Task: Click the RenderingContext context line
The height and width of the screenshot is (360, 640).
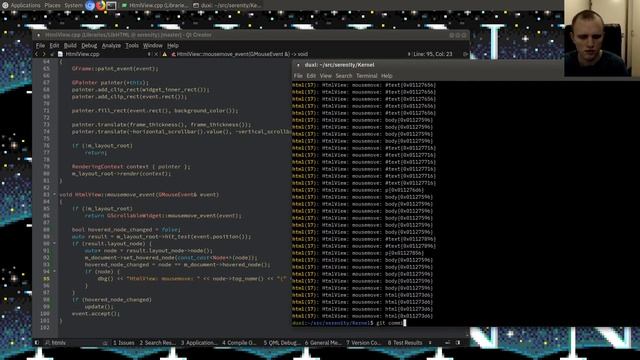Action: click(131, 167)
